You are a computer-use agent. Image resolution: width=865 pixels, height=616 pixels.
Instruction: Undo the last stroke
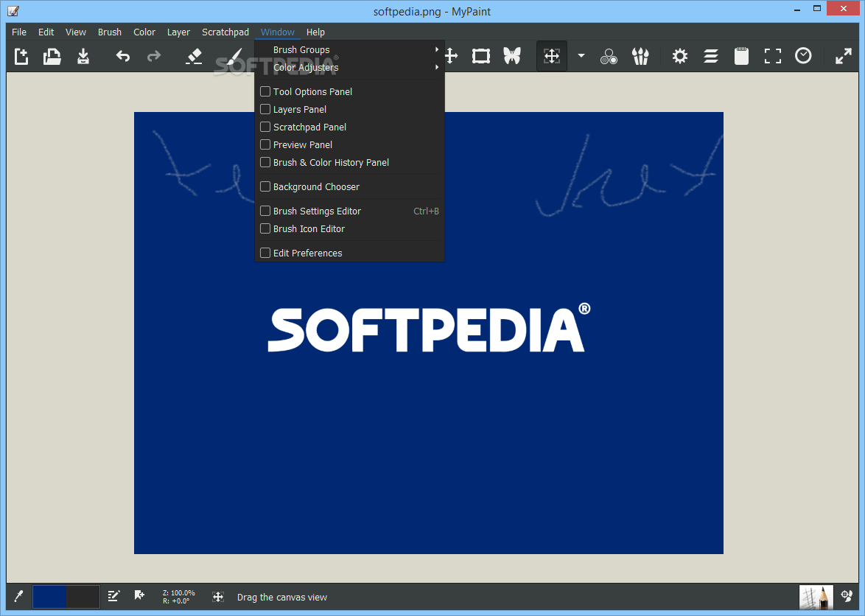(x=123, y=56)
